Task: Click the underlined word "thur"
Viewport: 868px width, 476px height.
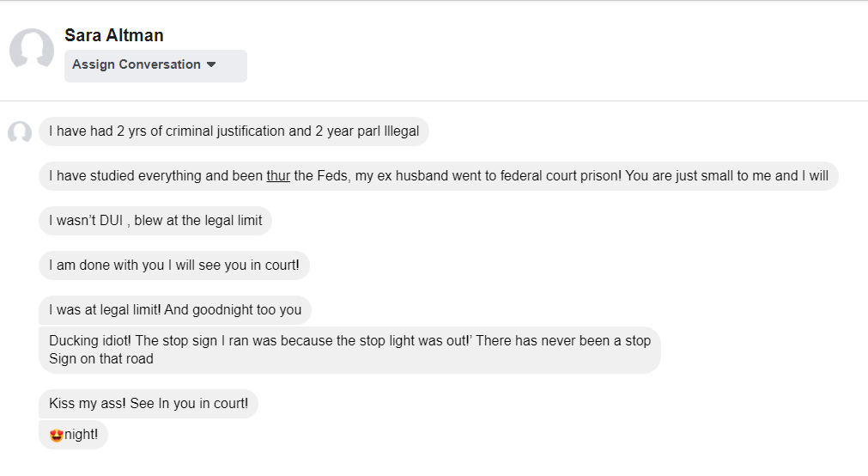Action: tap(278, 176)
